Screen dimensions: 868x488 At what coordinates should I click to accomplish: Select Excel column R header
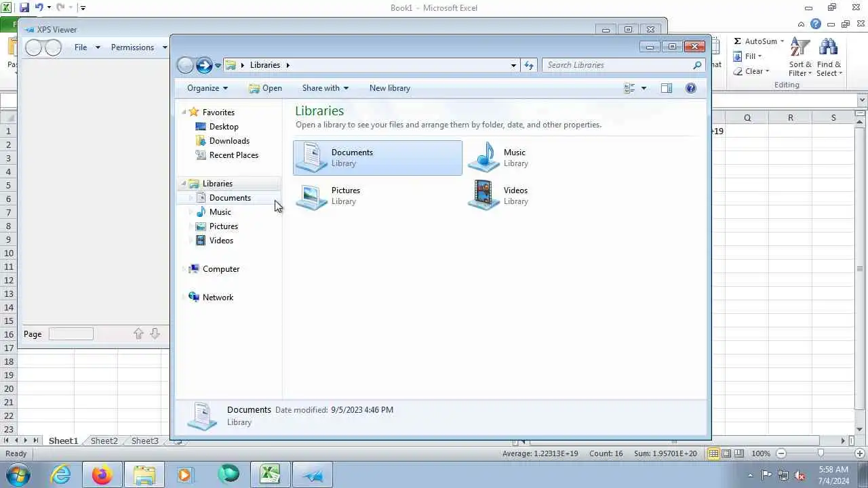tap(790, 118)
